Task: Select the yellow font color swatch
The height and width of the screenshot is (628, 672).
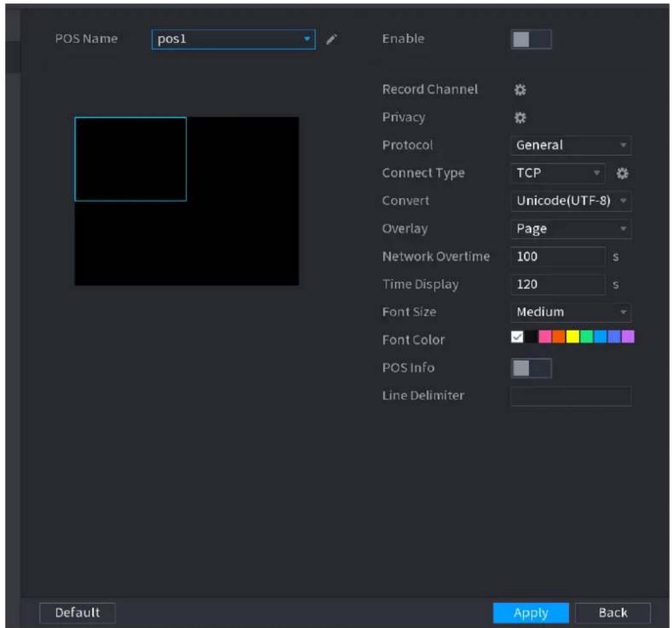Action: click(572, 337)
